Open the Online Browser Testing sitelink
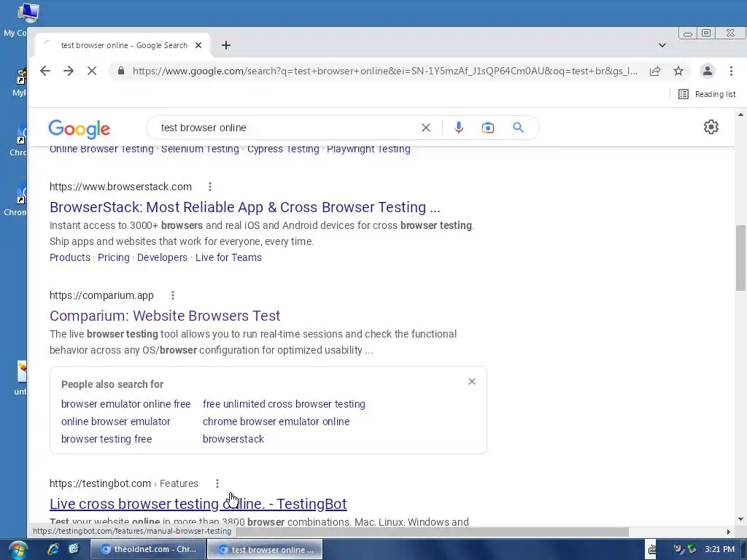This screenshot has width=747, height=560. 101,149
